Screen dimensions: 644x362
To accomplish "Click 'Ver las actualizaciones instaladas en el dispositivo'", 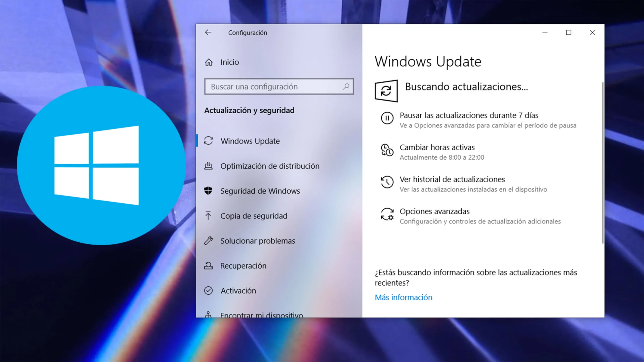I will coord(473,189).
